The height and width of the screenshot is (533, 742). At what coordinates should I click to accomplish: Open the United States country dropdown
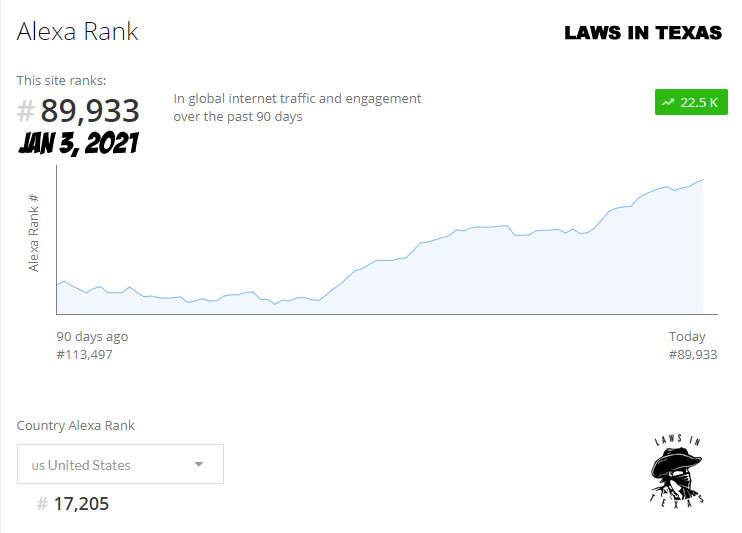click(x=120, y=464)
